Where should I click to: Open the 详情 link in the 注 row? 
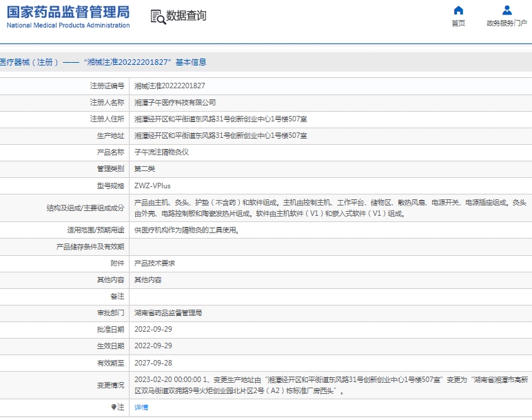pyautogui.click(x=141, y=407)
